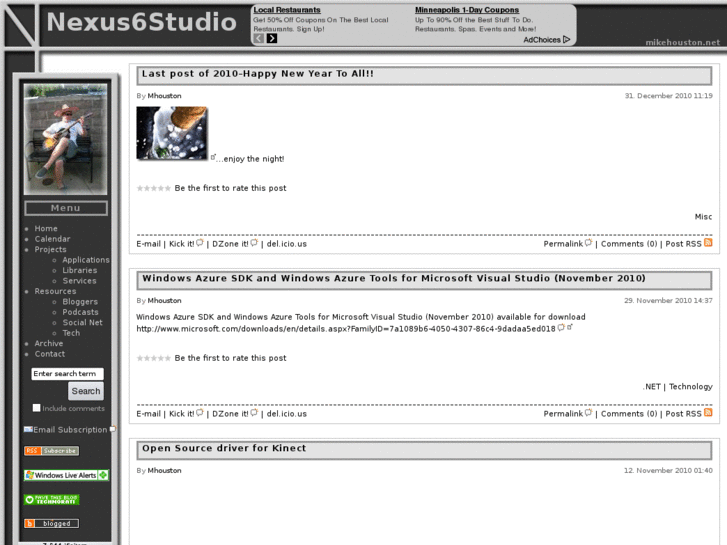Click Kick it! under Windows Azure post
The width and height of the screenshot is (727, 545).
182,414
